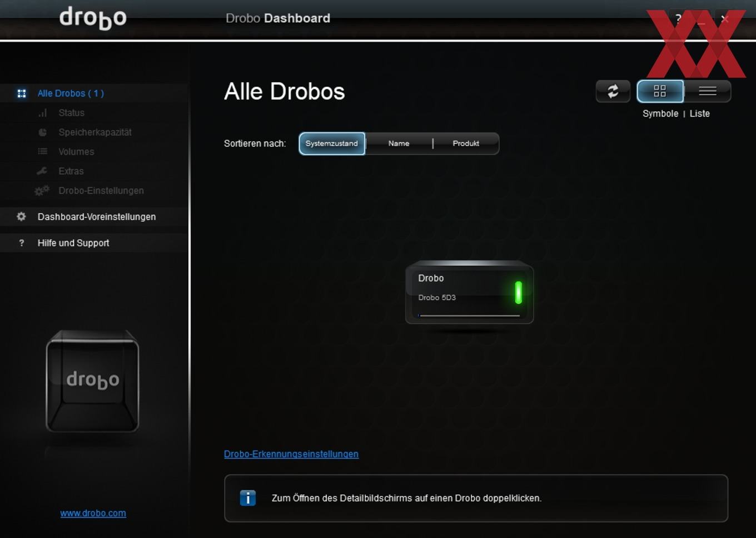Click the drobo cube image in sidebar
Image resolution: width=756 pixels, height=538 pixels.
[92, 381]
